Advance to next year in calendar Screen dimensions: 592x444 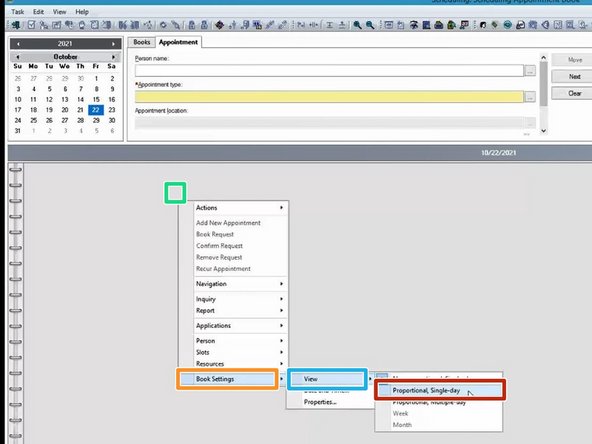(x=113, y=44)
